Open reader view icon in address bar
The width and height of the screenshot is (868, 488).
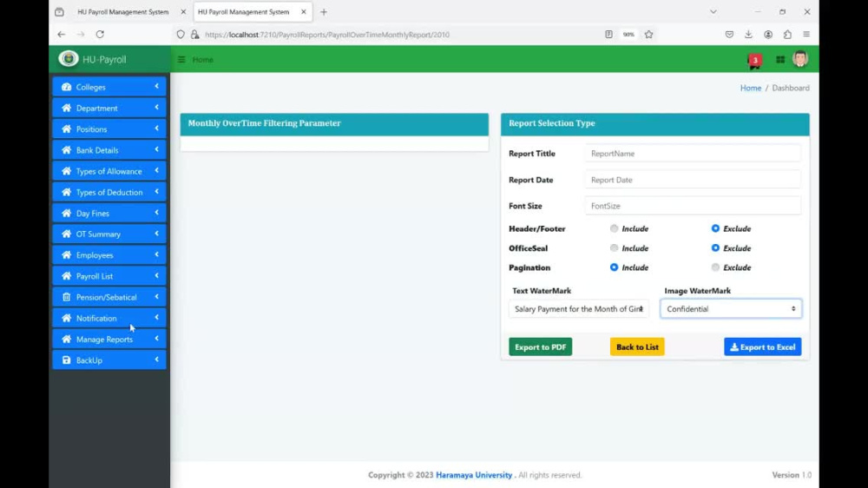[x=608, y=35]
